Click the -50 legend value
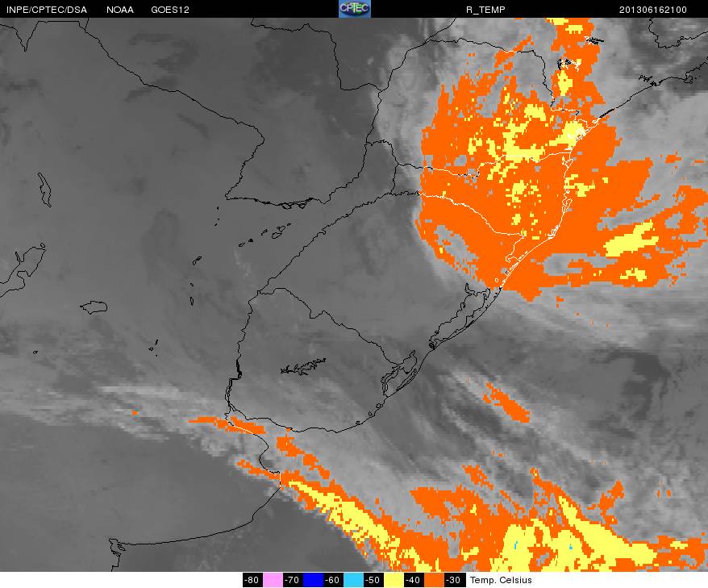708x588 pixels. pyautogui.click(x=373, y=580)
